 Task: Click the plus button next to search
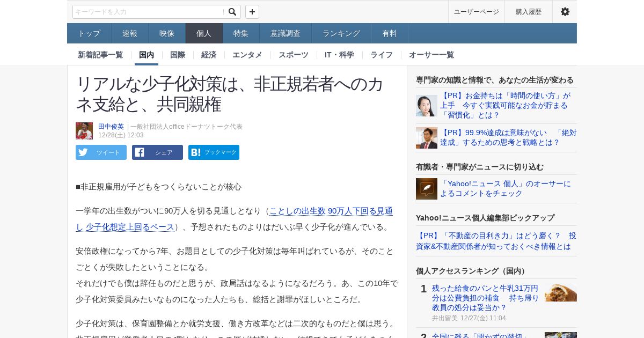click(x=252, y=12)
